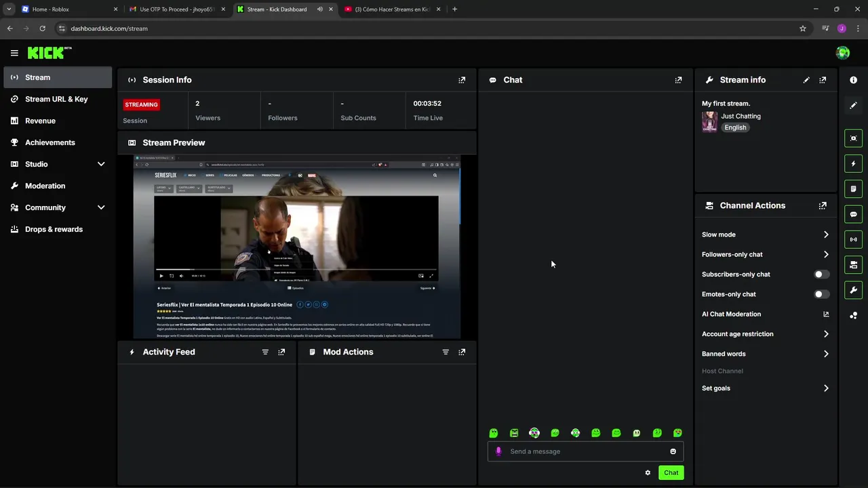
Task: Click the pencil icon in right toolbar
Action: click(853, 105)
